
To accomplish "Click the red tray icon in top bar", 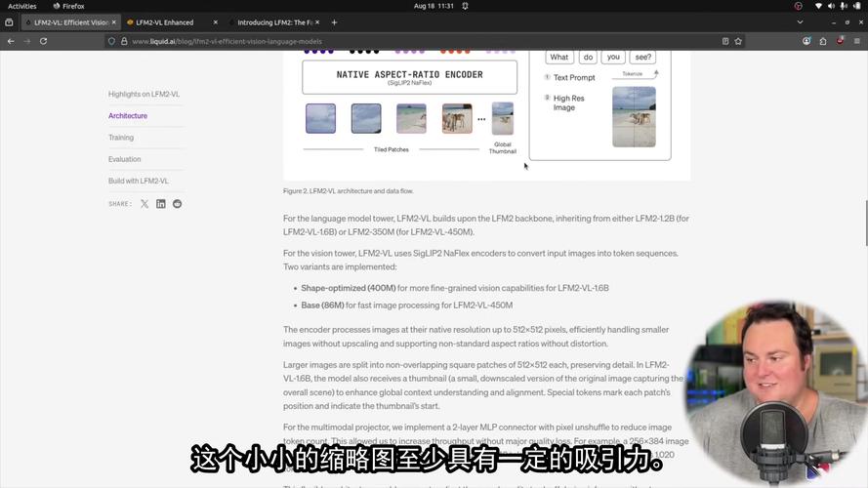I will 799,6.
